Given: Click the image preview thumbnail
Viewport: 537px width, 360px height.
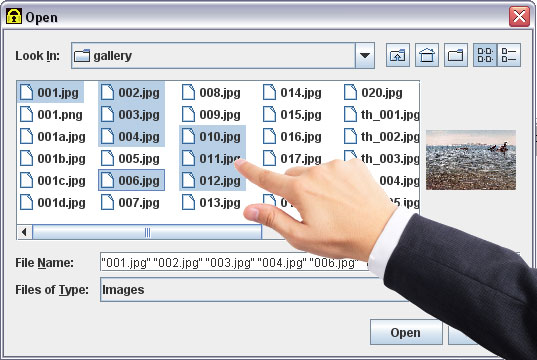Looking at the screenshot, I should (x=471, y=160).
